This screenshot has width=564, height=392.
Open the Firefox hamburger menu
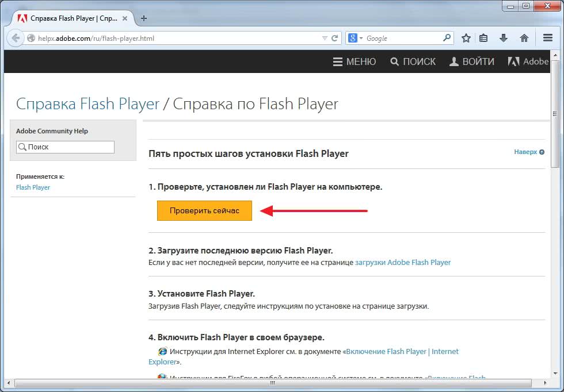coord(547,38)
